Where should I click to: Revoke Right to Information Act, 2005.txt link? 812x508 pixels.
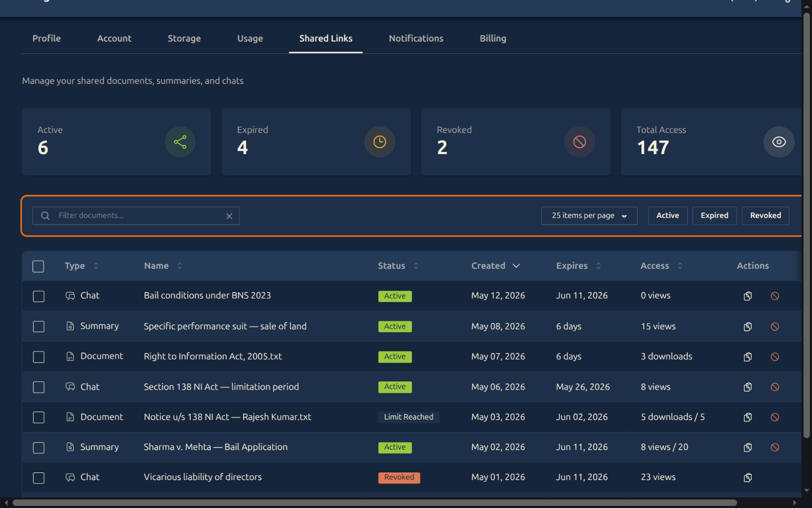pos(774,357)
